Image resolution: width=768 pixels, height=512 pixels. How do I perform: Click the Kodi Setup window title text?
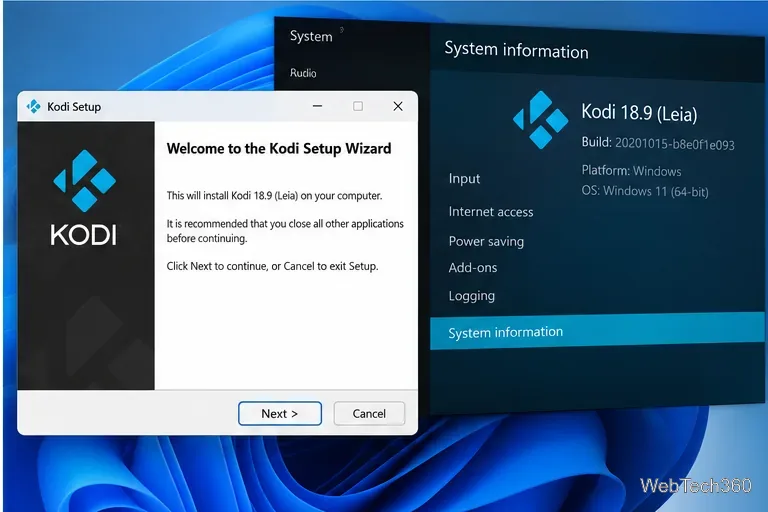click(74, 107)
